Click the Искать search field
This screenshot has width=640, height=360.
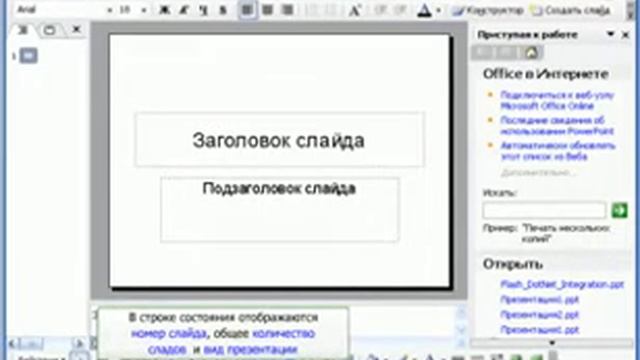click(544, 211)
